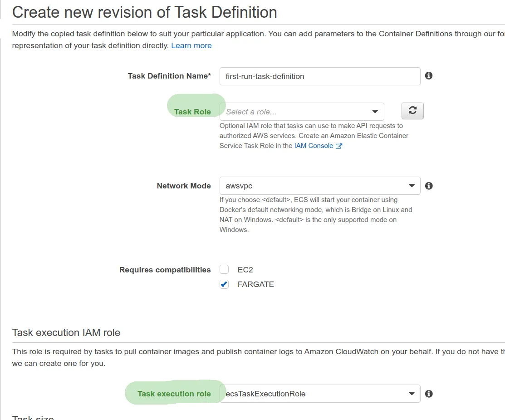
Task: Click the highlighted Task execution role label
Action: tap(174, 394)
